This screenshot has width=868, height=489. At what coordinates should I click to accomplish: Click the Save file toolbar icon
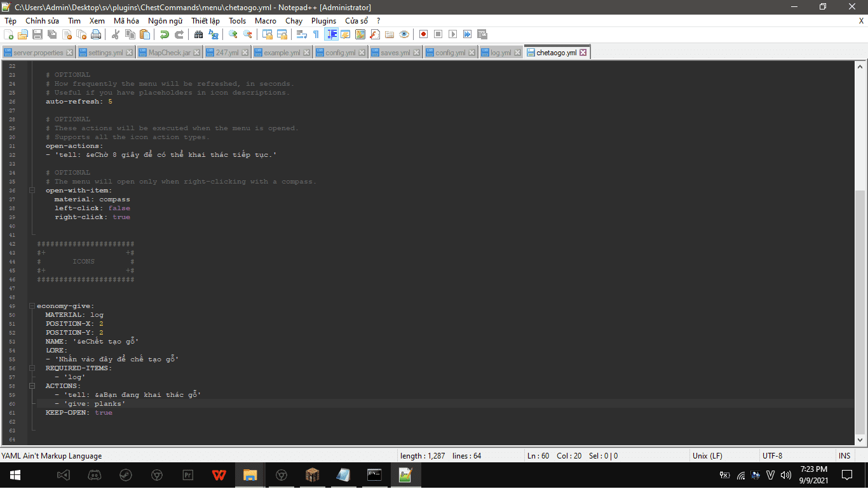(37, 34)
